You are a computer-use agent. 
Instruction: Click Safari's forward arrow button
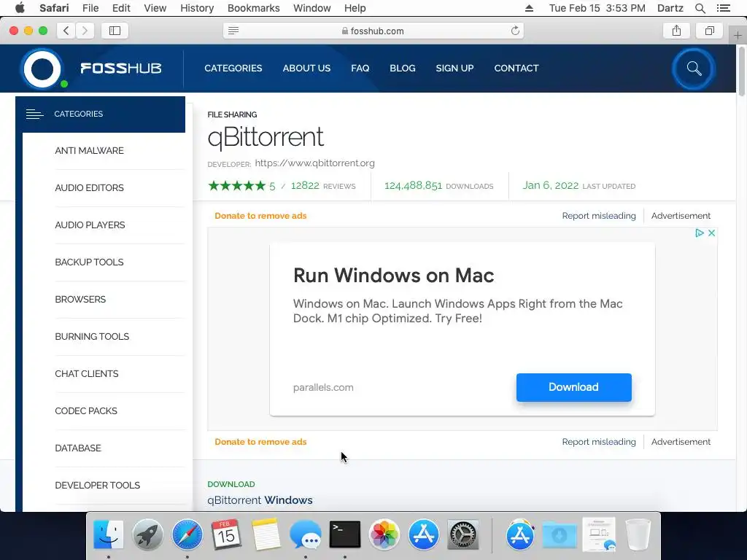click(85, 31)
